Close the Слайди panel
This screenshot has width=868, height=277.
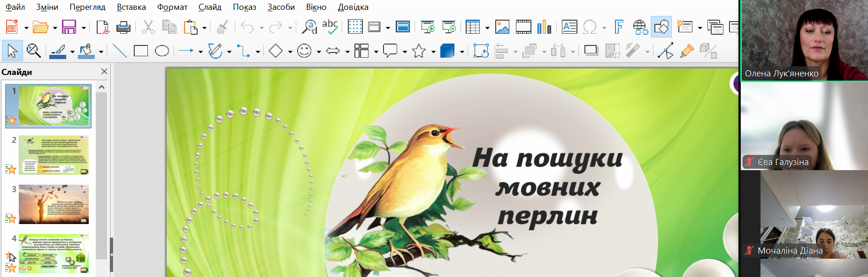(104, 71)
